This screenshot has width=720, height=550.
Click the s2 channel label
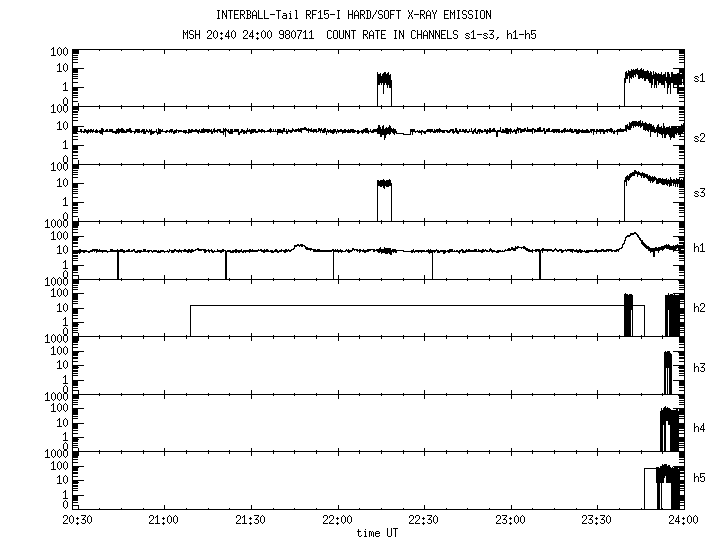click(x=699, y=138)
